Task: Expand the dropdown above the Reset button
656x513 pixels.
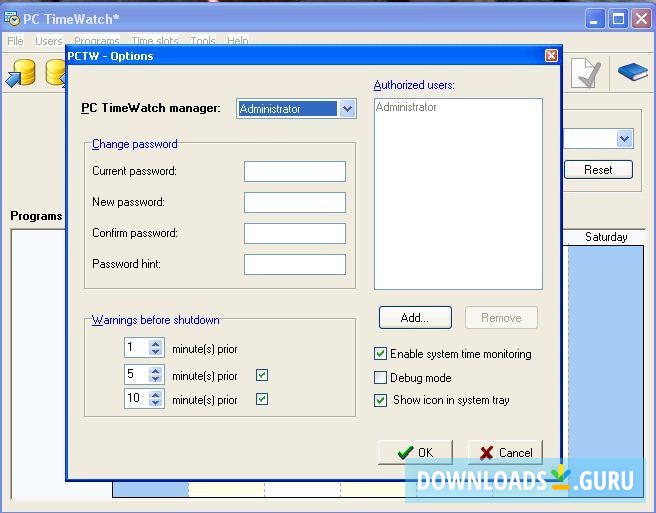Action: 624,139
